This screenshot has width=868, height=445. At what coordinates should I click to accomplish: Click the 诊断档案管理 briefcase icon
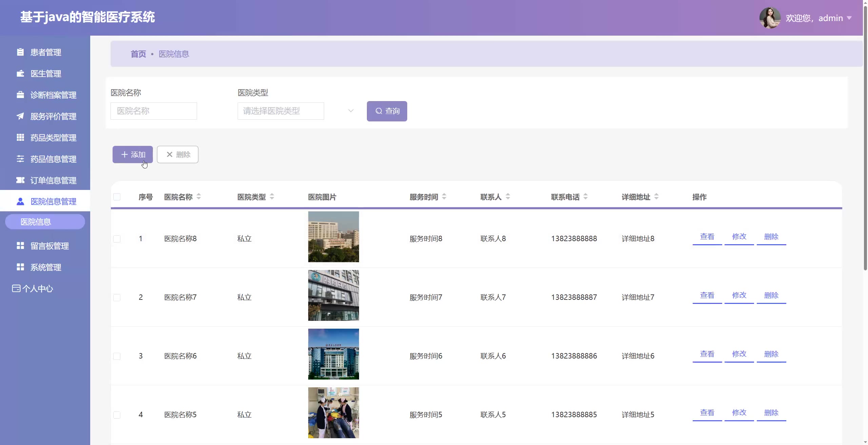click(x=20, y=95)
